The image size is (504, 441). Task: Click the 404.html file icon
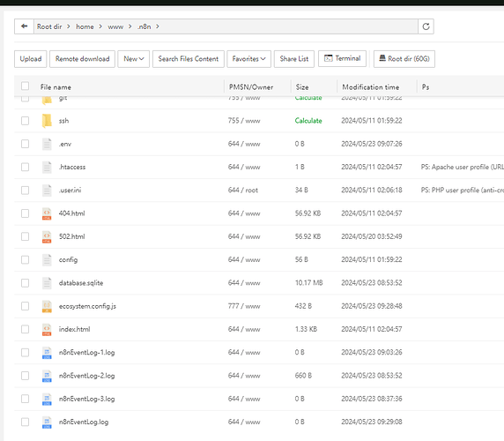(x=47, y=213)
